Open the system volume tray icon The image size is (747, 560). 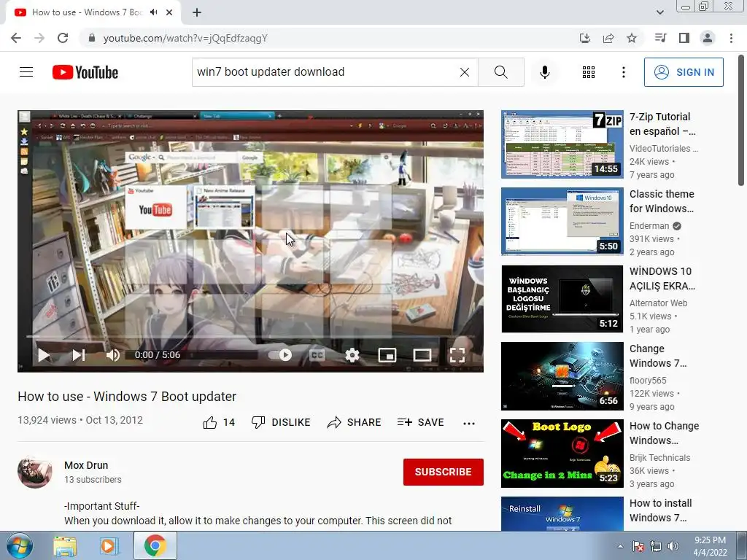[x=673, y=546]
